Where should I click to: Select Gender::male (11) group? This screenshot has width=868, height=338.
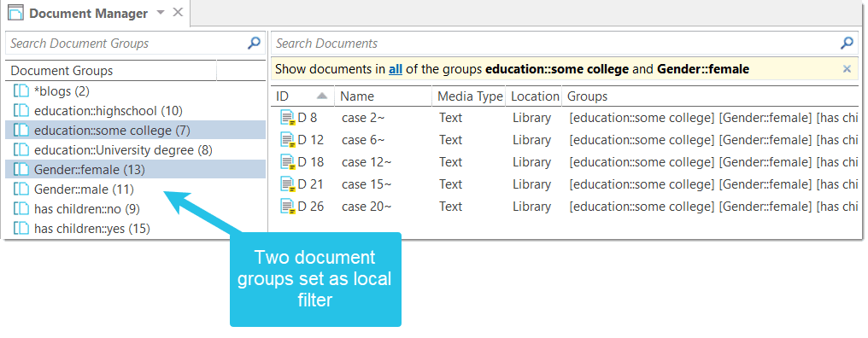coord(135,189)
